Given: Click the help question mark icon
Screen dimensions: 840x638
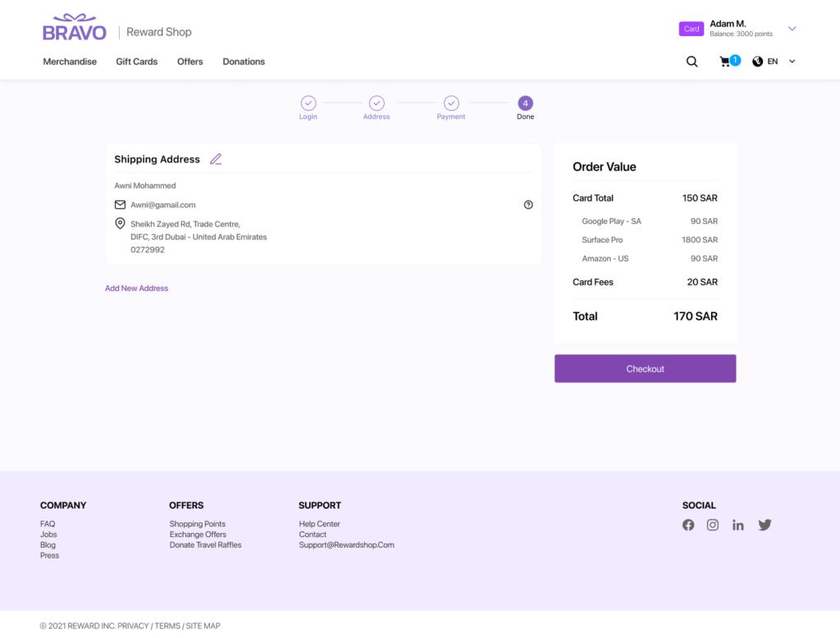Looking at the screenshot, I should click(x=528, y=205).
